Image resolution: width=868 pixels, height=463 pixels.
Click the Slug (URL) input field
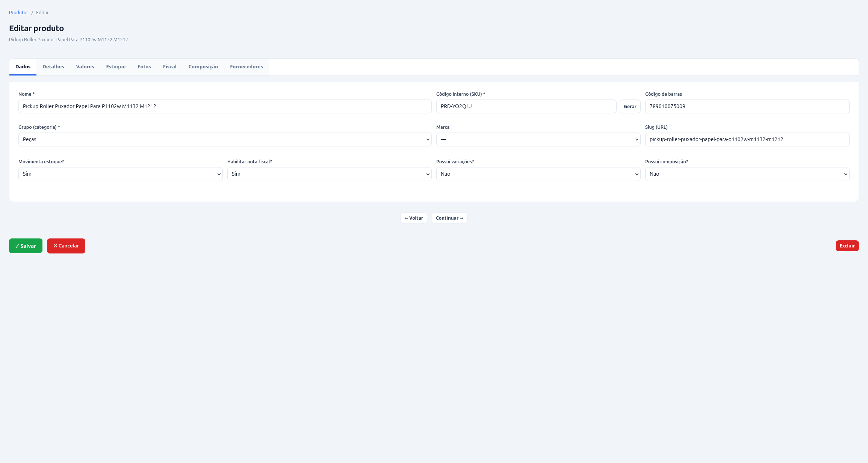coord(747,139)
